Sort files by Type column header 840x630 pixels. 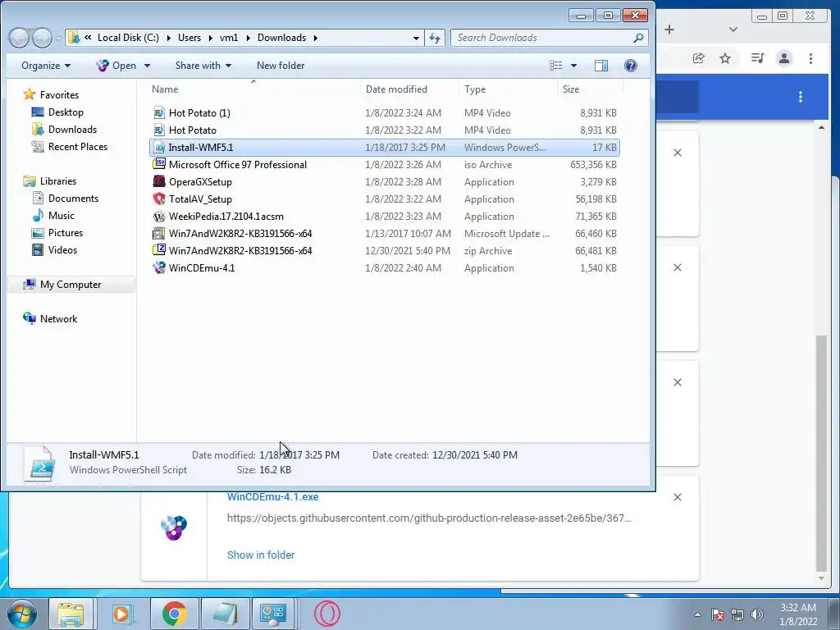coord(475,89)
